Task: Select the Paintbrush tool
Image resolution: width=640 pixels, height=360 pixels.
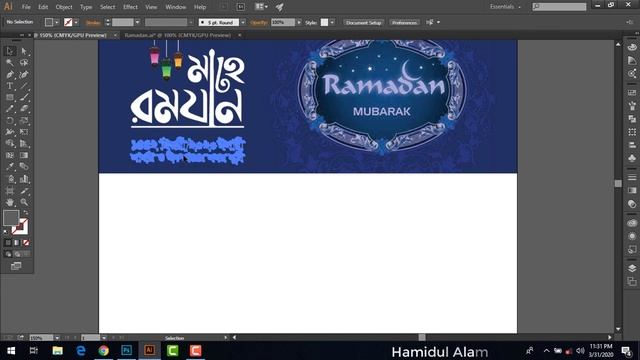Action: coord(24,97)
